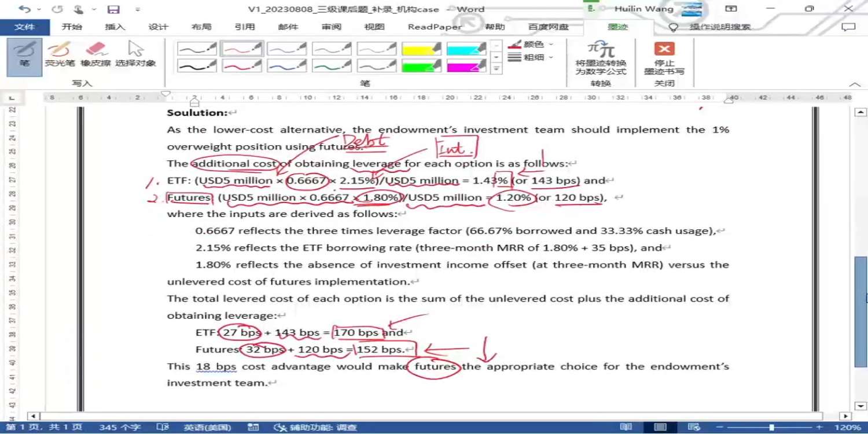This screenshot has height=434, width=868.
Task: Show the next row of pen presets
Action: pyautogui.click(x=496, y=57)
